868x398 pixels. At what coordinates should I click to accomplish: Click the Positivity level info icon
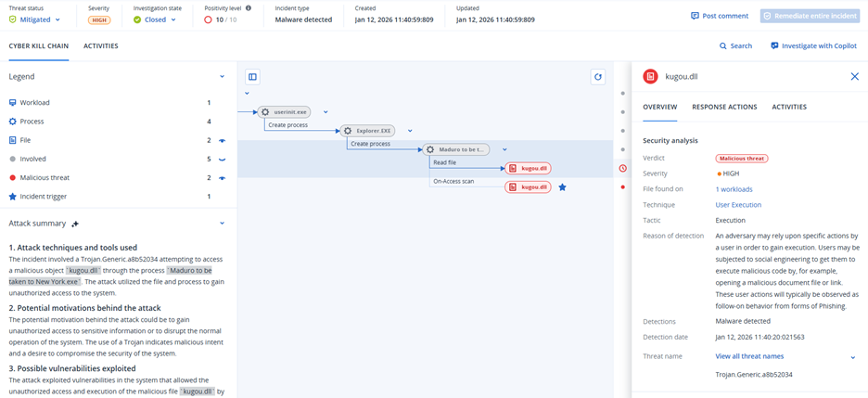249,7
